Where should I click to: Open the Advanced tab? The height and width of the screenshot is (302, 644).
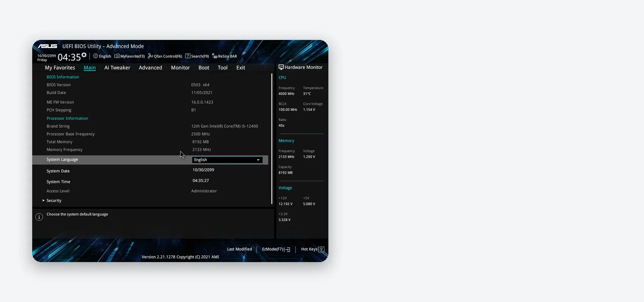[150, 68]
